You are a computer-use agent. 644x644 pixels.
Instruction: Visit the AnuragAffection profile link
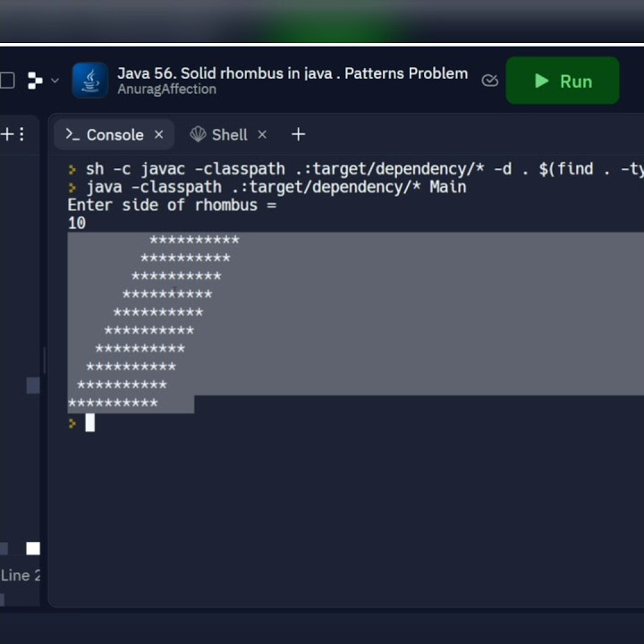click(166, 89)
